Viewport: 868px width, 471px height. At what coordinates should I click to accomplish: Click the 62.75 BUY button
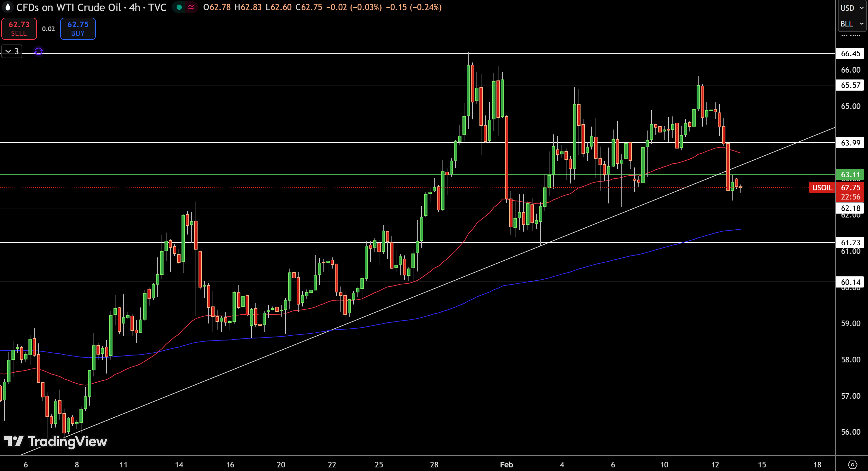pyautogui.click(x=78, y=29)
